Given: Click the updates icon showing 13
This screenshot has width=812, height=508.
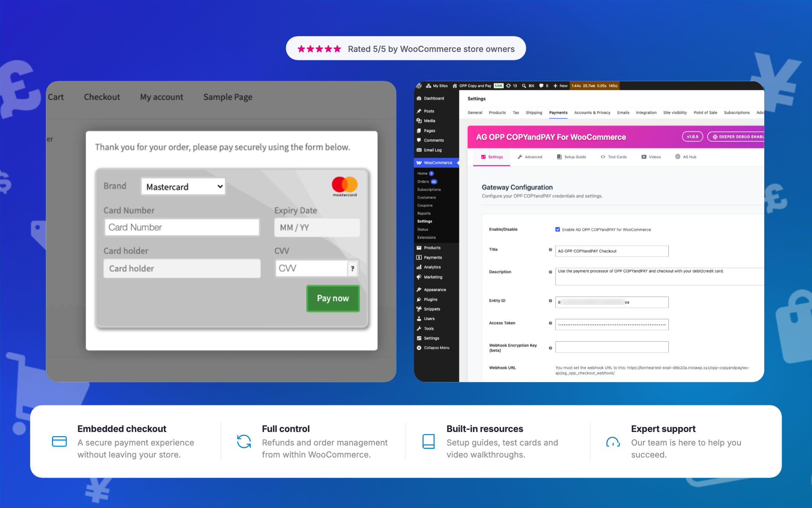Looking at the screenshot, I should coord(512,86).
